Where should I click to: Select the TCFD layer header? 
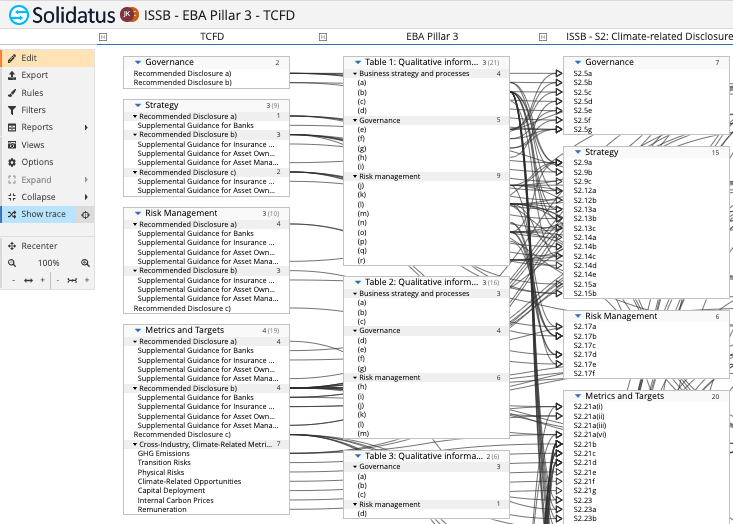click(212, 36)
